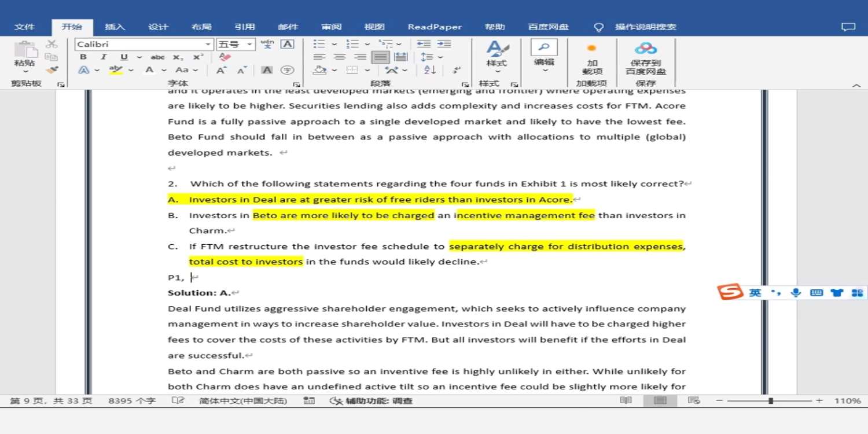Show or hide paragraph marks
868x434 pixels.
[x=457, y=70]
